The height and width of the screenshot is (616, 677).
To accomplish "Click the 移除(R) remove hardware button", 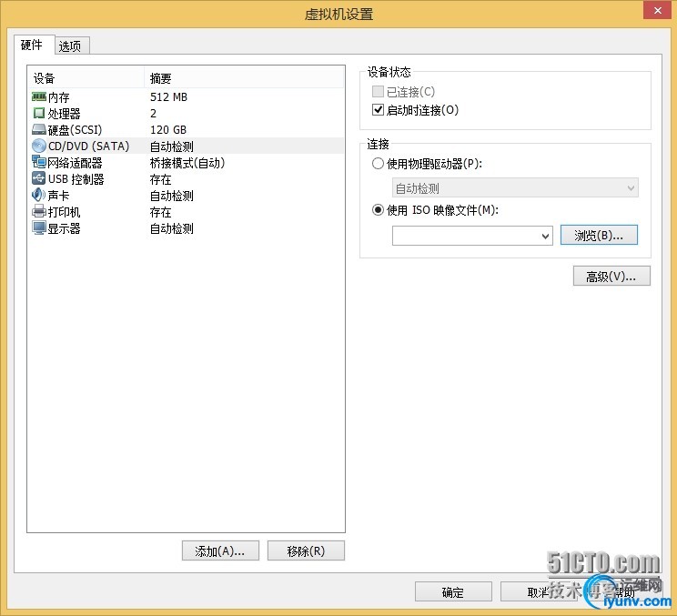I will tap(306, 550).
